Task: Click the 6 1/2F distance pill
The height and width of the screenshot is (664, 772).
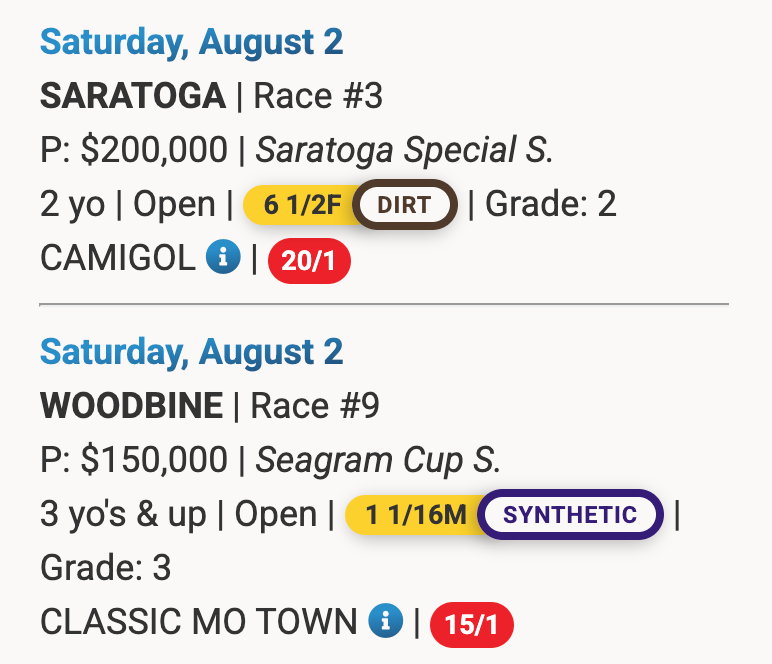Action: pos(302,205)
